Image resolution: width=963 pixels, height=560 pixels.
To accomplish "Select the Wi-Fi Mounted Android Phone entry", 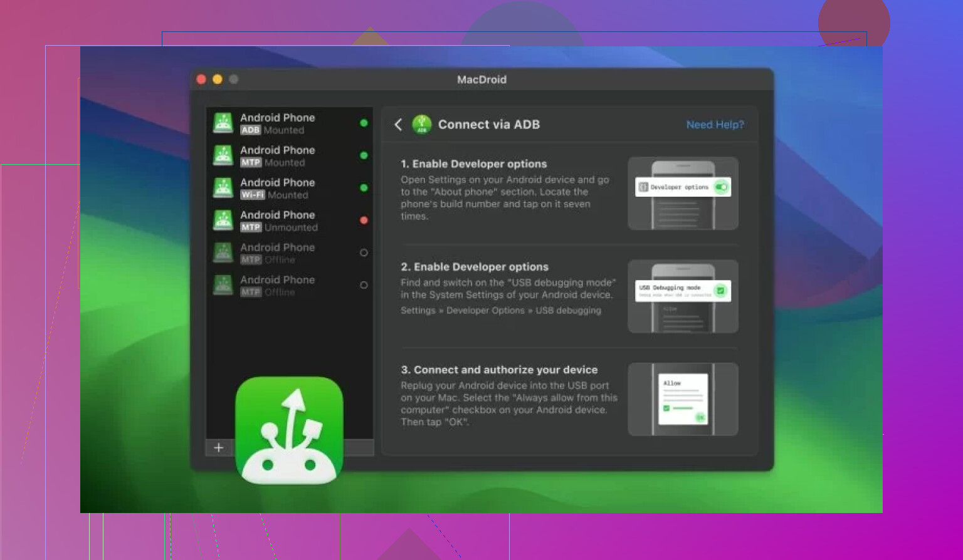I will click(278, 188).
